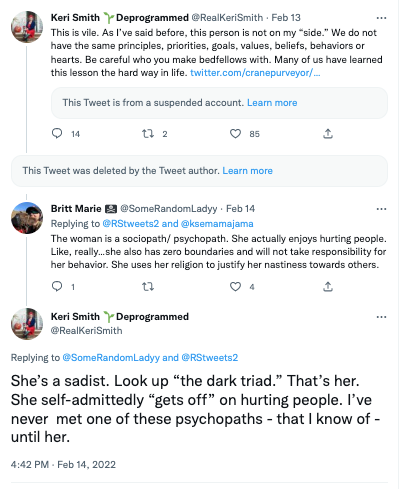Click Learn more on suspended account notice
Image resolution: width=399 pixels, height=489 pixels.
coord(272,103)
